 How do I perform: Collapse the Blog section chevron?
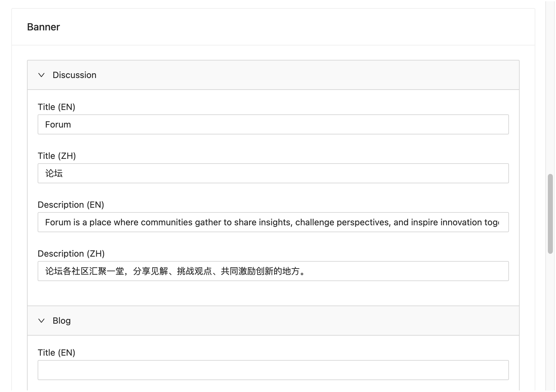click(x=41, y=321)
